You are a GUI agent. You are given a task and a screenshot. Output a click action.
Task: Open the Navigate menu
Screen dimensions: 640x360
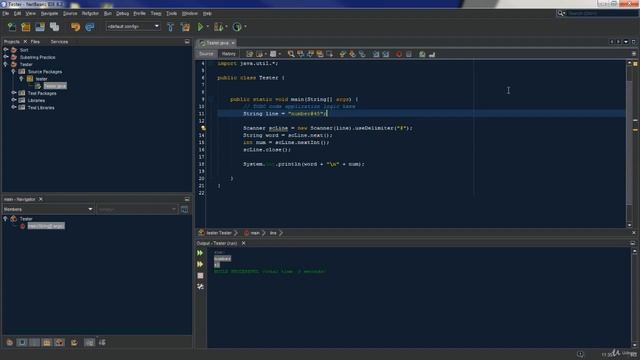tap(49, 13)
